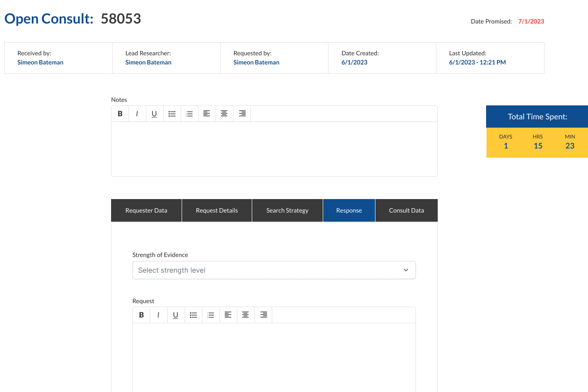Align Notes text left
588x392 pixels.
[207, 114]
